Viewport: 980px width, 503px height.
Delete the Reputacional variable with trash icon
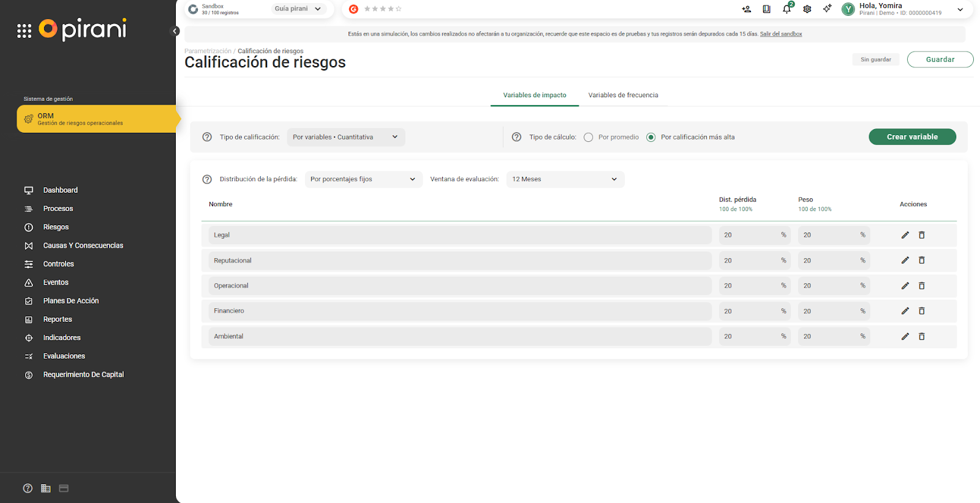[x=921, y=260]
